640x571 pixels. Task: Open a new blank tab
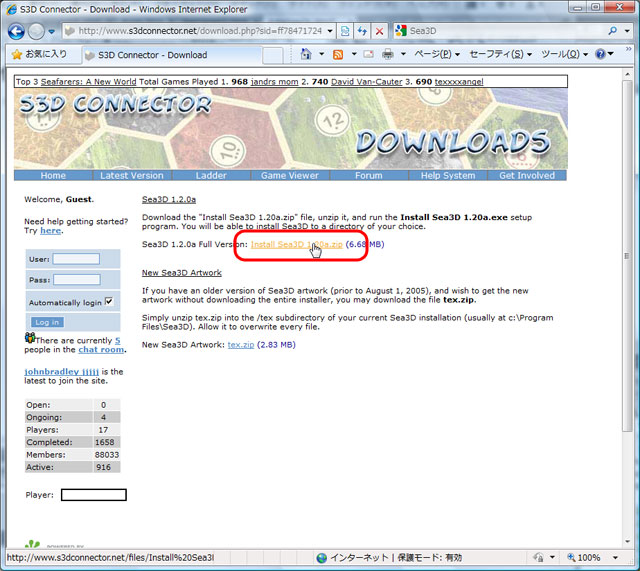click(x=273, y=56)
